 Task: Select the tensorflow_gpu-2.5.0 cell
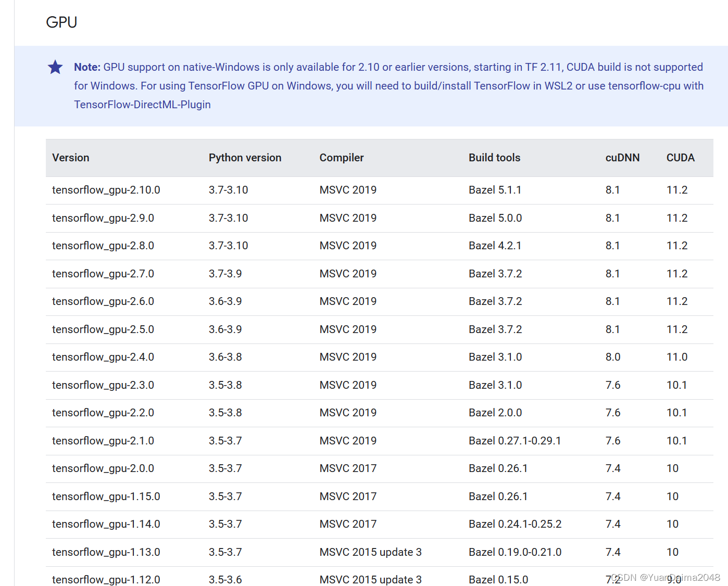[103, 329]
